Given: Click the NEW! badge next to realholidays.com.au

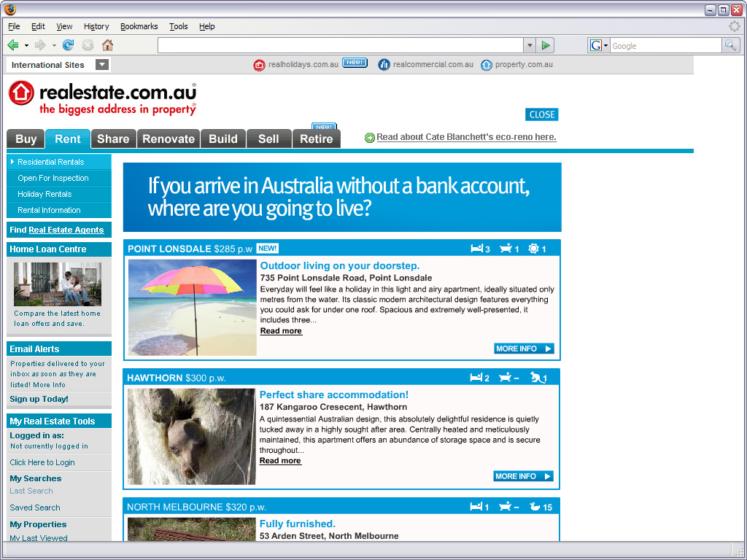Looking at the screenshot, I should pos(355,63).
